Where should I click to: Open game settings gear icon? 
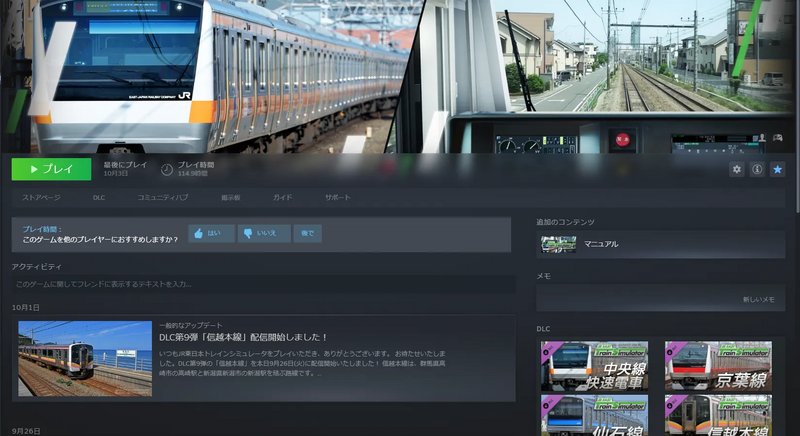736,169
